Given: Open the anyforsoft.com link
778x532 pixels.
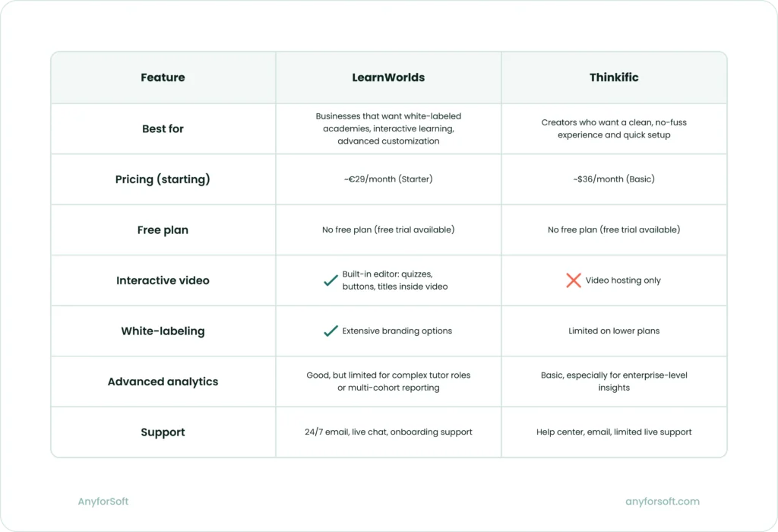Looking at the screenshot, I should (x=662, y=502).
